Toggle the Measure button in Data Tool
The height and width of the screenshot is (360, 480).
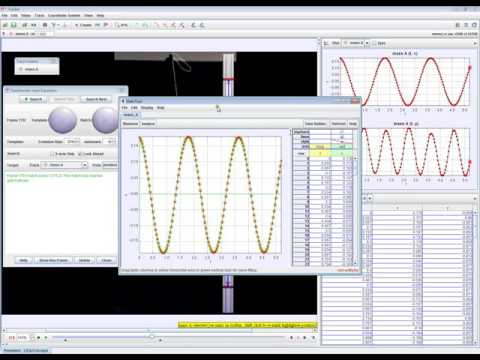(130, 124)
